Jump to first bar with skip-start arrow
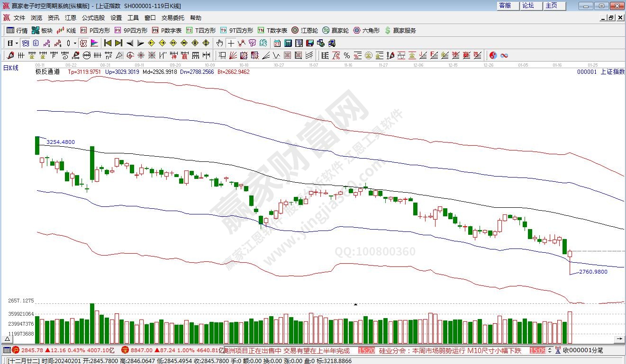 pos(108,43)
